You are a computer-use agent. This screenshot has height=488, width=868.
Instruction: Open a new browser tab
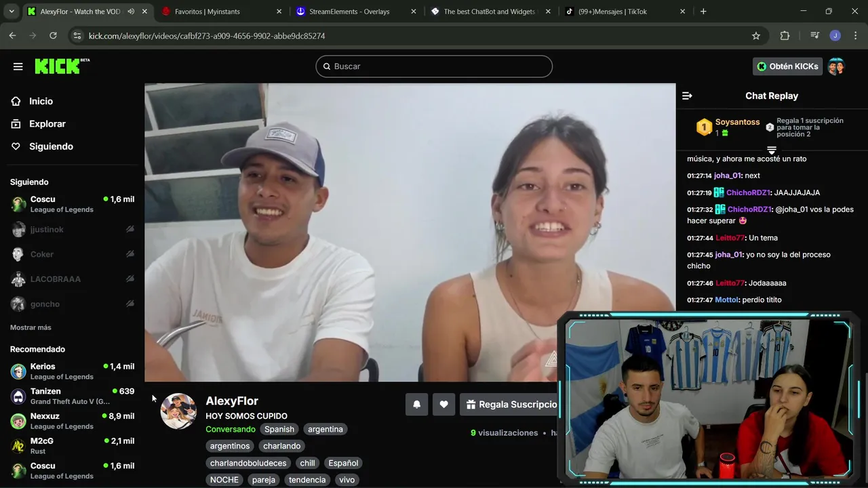(x=703, y=12)
